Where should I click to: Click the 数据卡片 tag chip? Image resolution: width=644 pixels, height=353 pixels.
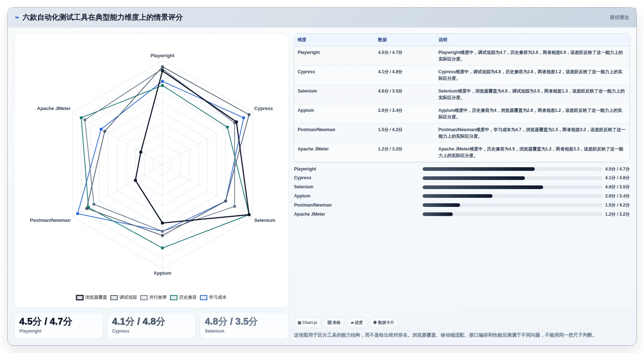[x=384, y=323]
